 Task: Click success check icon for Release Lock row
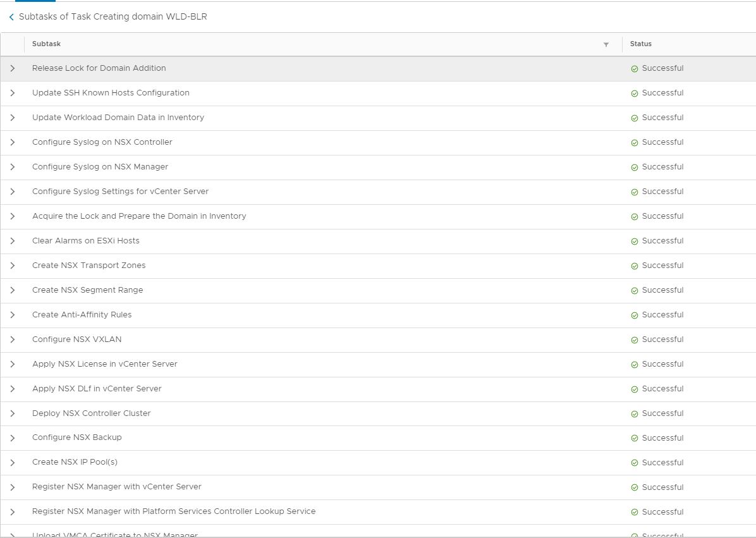[x=634, y=69]
